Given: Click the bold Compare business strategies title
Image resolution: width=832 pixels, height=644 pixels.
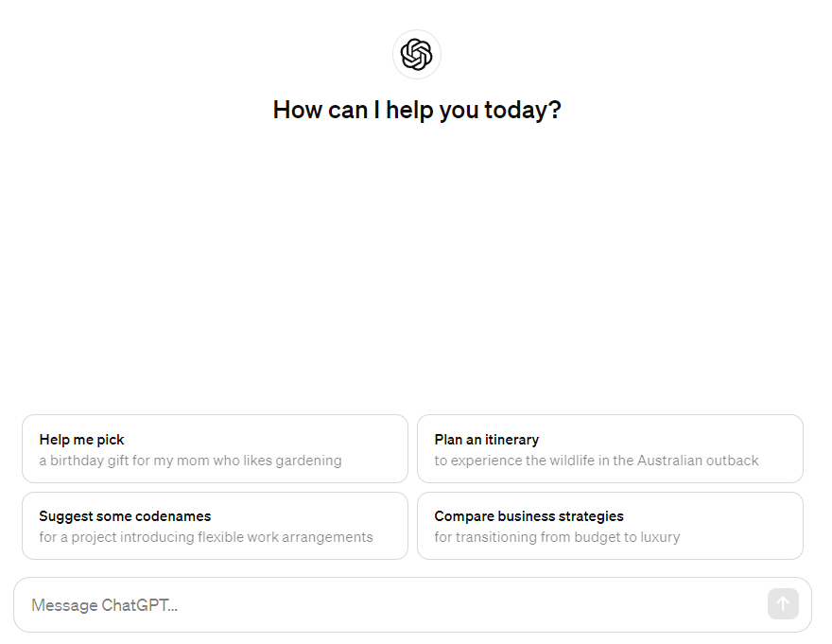Looking at the screenshot, I should [529, 516].
